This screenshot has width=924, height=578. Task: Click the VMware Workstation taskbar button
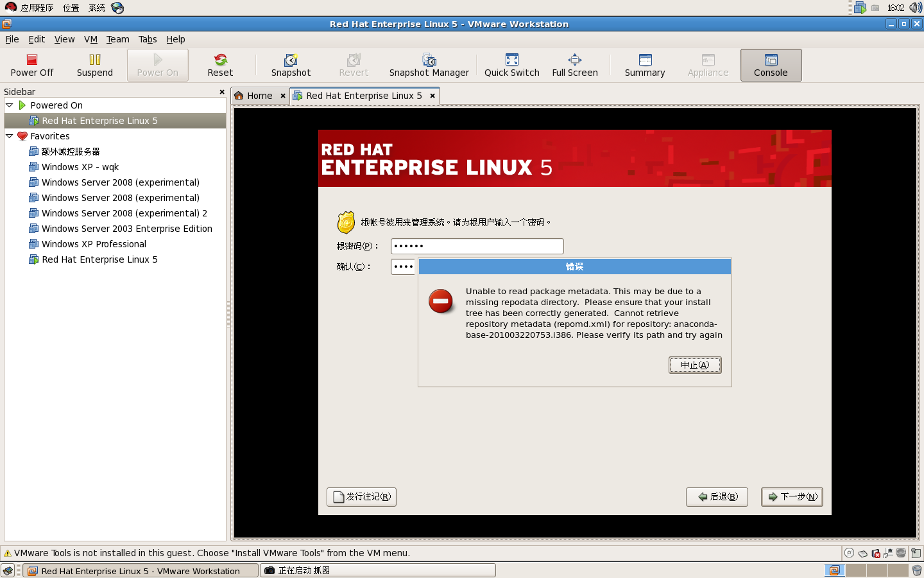[141, 570]
